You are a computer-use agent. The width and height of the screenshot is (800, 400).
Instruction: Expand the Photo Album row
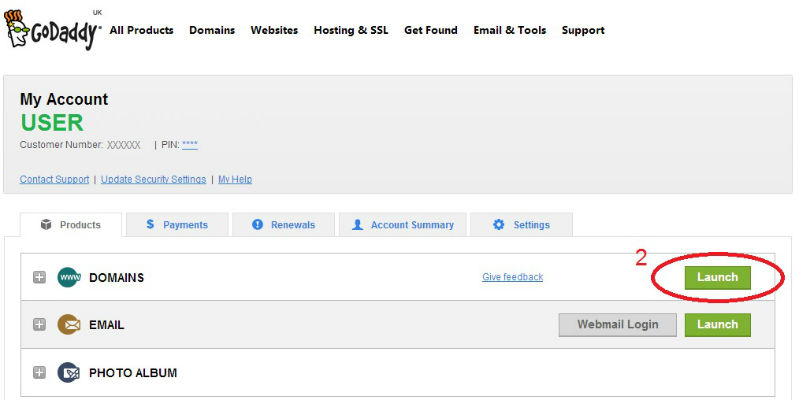(39, 372)
